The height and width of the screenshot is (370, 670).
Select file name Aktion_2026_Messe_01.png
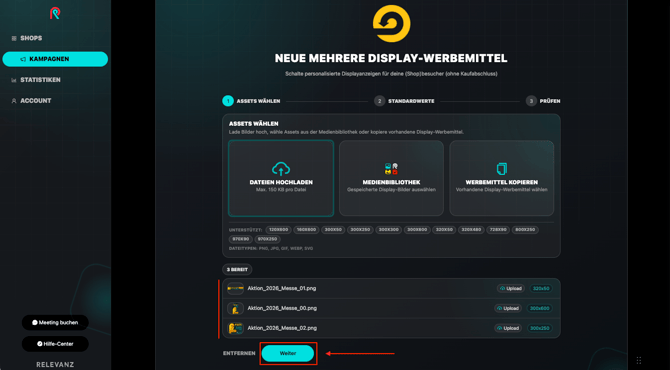tap(282, 288)
